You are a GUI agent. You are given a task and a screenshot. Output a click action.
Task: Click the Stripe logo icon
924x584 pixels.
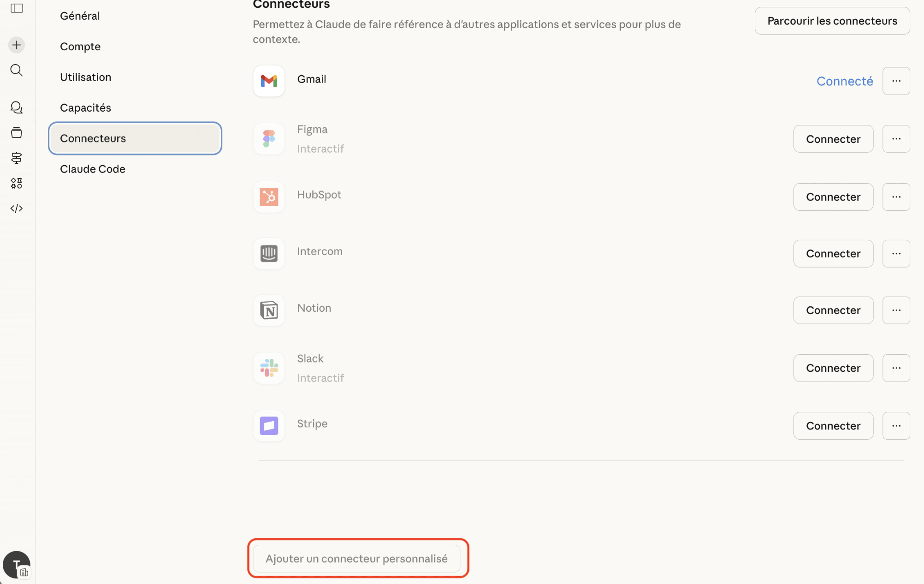point(269,426)
